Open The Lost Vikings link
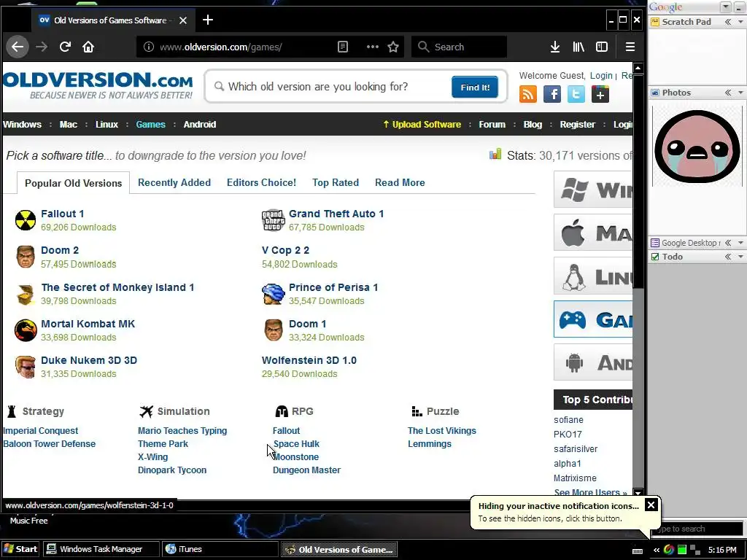The height and width of the screenshot is (560, 747). coord(442,430)
